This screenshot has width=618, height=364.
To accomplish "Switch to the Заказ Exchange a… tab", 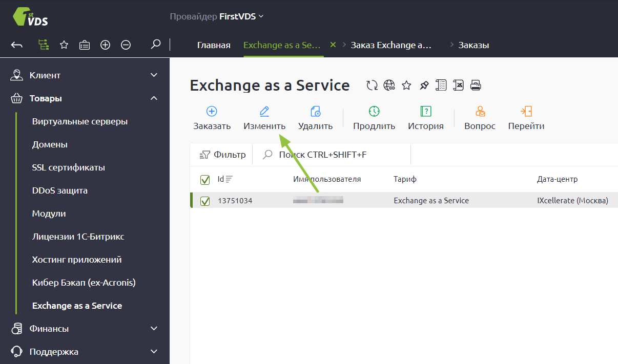I will 391,45.
